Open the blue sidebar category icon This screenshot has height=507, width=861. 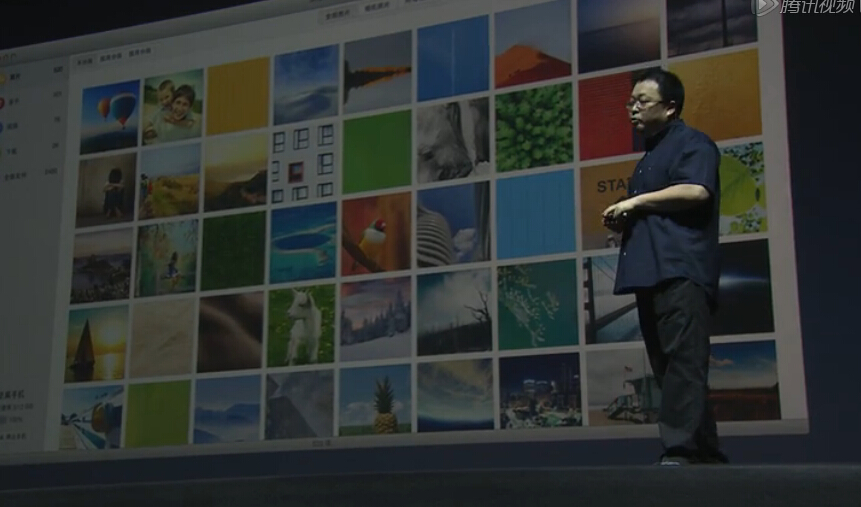[3, 127]
